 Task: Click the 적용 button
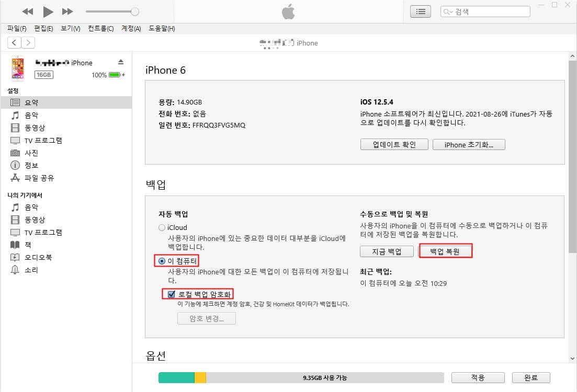(x=478, y=378)
